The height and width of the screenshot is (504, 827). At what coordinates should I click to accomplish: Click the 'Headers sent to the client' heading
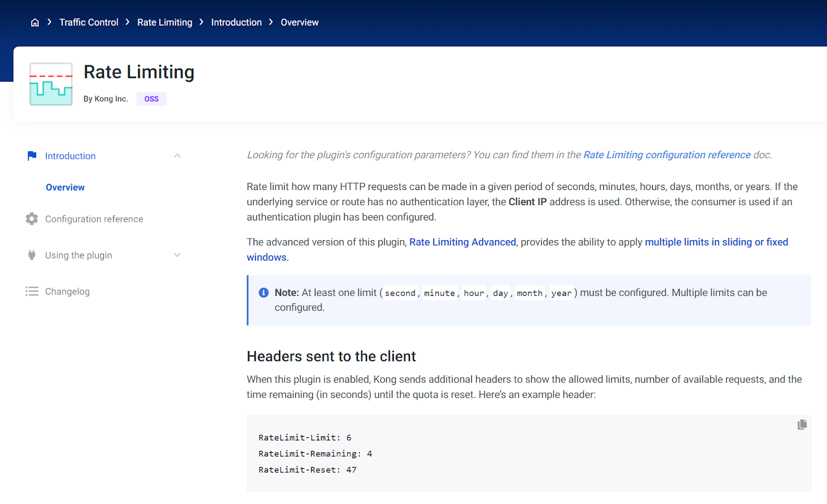click(331, 356)
